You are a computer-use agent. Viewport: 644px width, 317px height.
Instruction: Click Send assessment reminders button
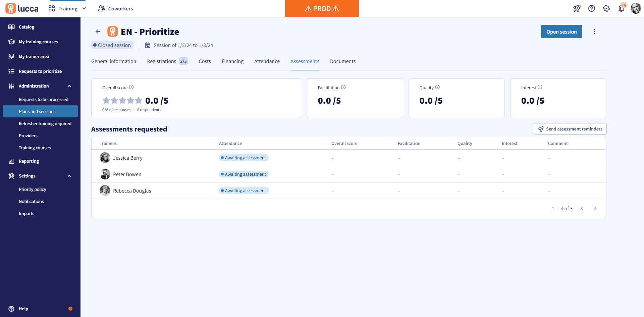(570, 129)
